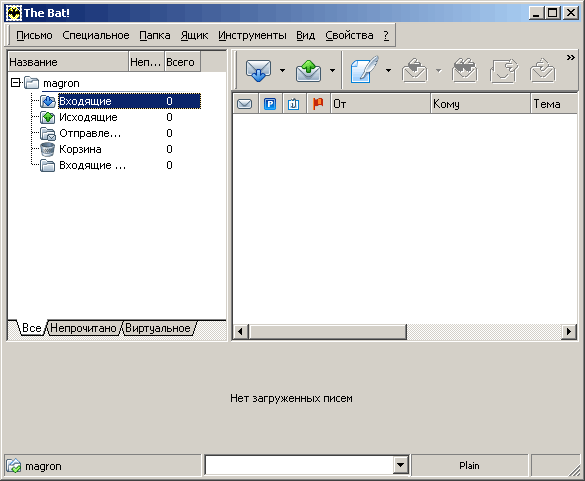Open the Ящик menu
585x481 pixels.
click(x=194, y=35)
